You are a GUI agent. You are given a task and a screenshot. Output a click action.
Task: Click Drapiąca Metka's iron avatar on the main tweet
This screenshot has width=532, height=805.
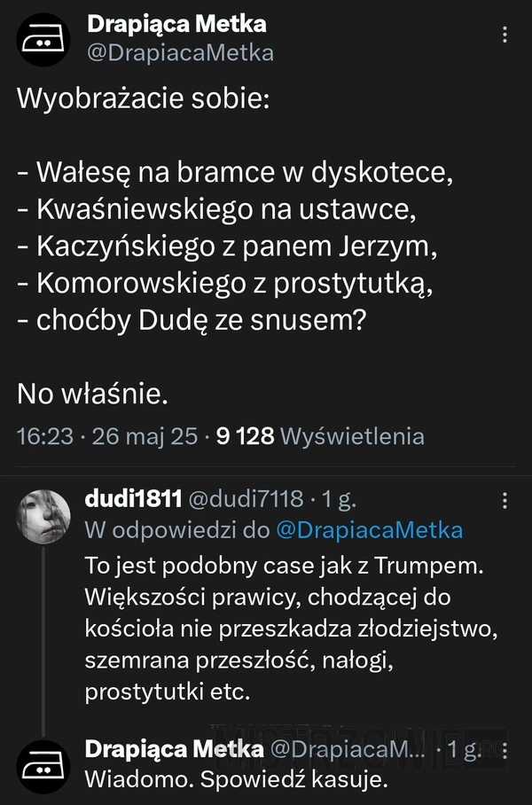click(43, 41)
